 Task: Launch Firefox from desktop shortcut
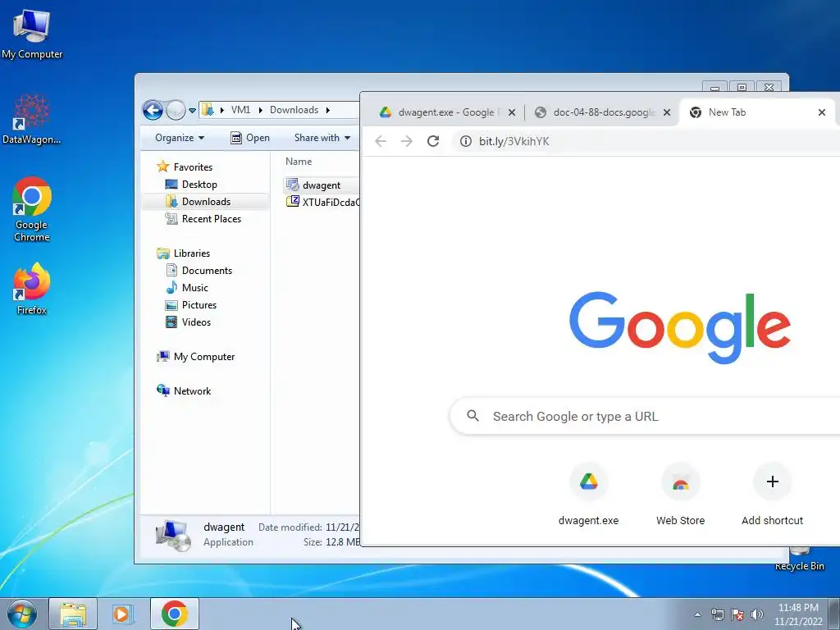(32, 288)
